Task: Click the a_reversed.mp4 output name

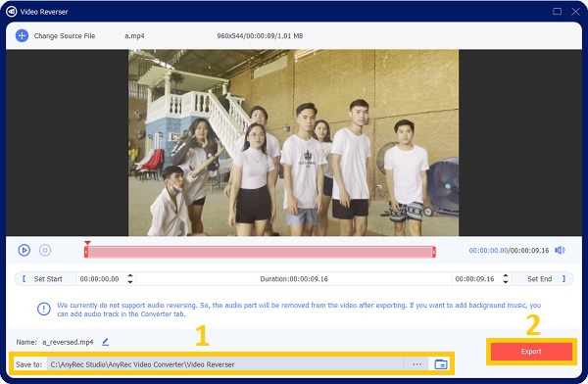Action: [68, 342]
